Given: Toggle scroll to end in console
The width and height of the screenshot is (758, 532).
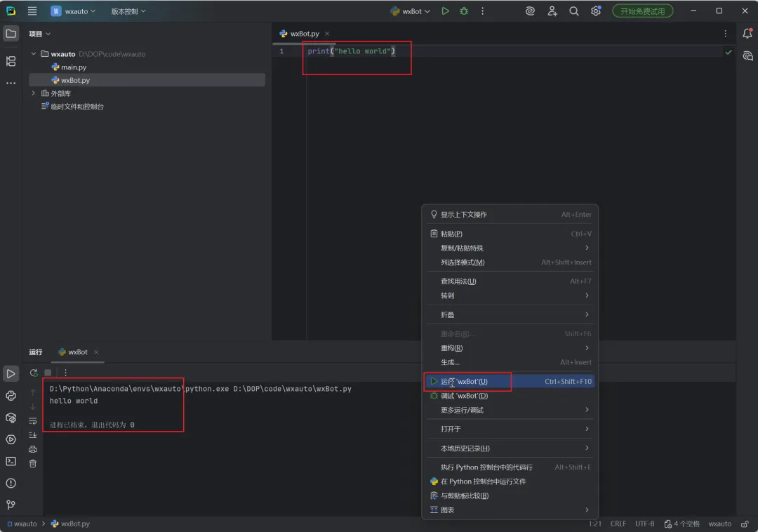Looking at the screenshot, I should coord(33,435).
